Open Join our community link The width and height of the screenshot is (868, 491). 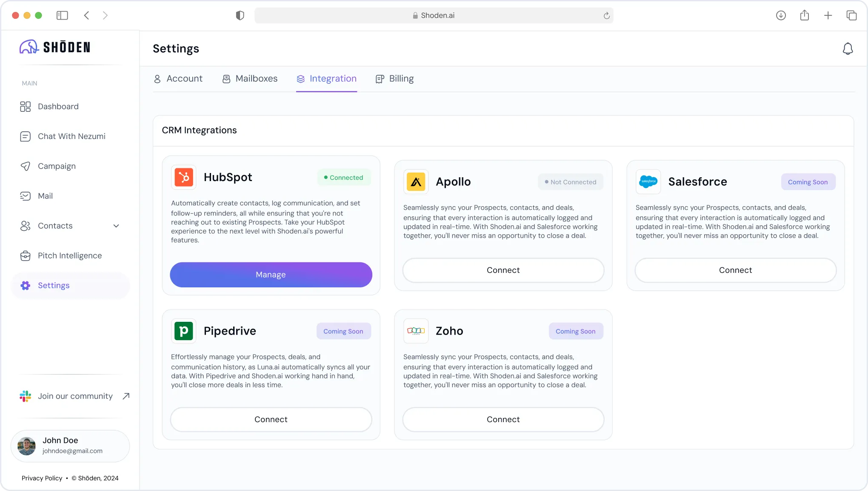pyautogui.click(x=74, y=396)
